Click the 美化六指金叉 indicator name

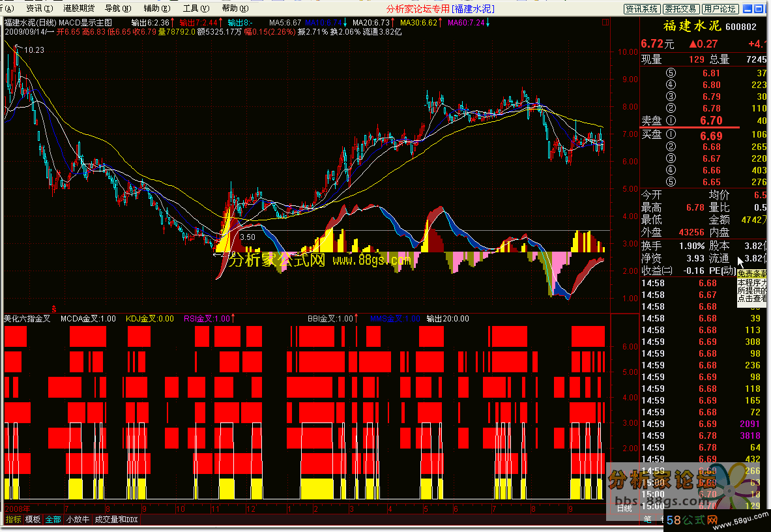27,319
